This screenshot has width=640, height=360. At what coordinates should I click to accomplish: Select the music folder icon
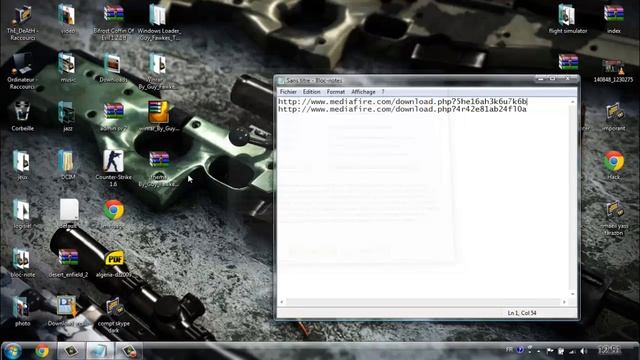67,68
